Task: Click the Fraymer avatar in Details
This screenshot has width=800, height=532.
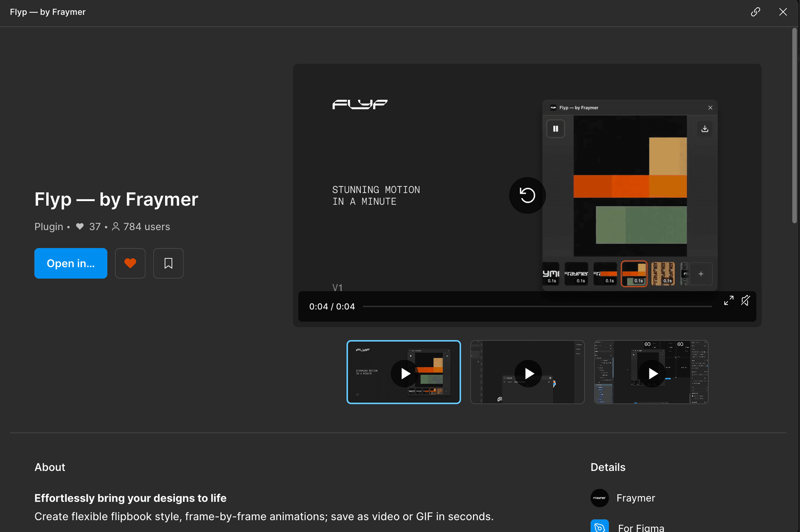Action: (599, 498)
